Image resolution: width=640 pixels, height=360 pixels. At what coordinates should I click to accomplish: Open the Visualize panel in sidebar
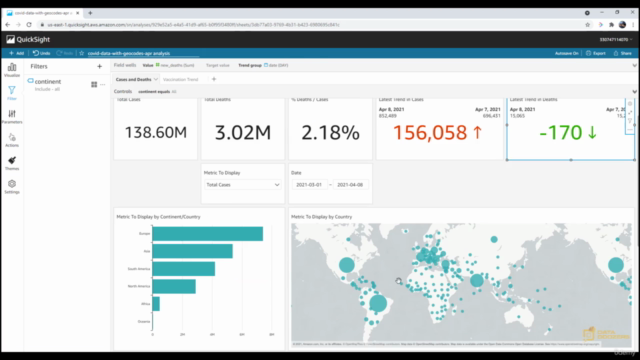12,70
